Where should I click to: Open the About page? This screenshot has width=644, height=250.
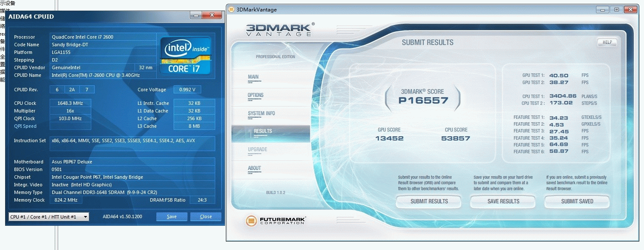click(254, 168)
